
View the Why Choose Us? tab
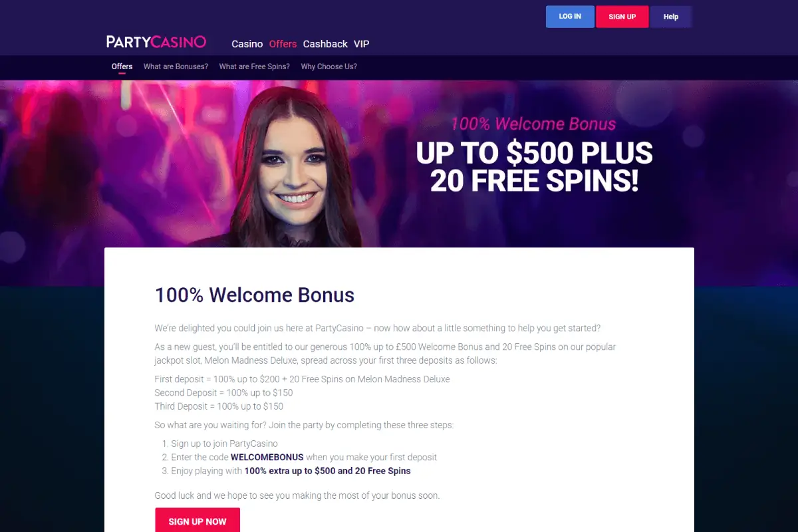[x=329, y=66]
